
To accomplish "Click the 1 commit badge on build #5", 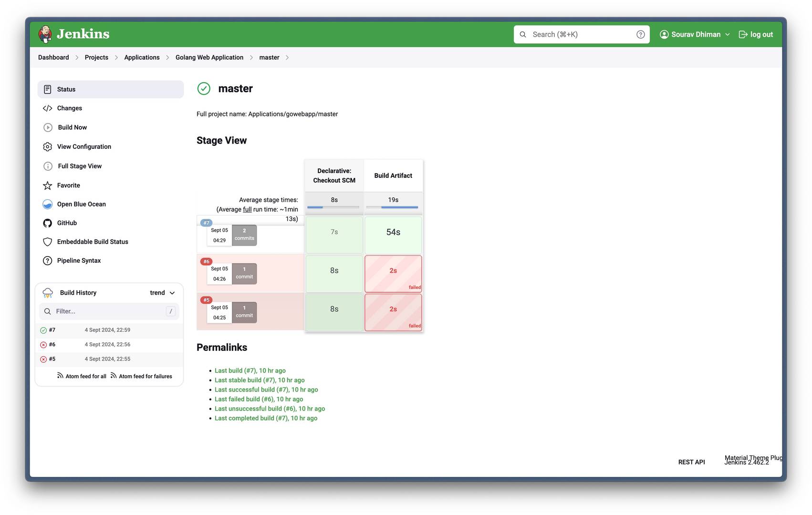I will click(244, 312).
